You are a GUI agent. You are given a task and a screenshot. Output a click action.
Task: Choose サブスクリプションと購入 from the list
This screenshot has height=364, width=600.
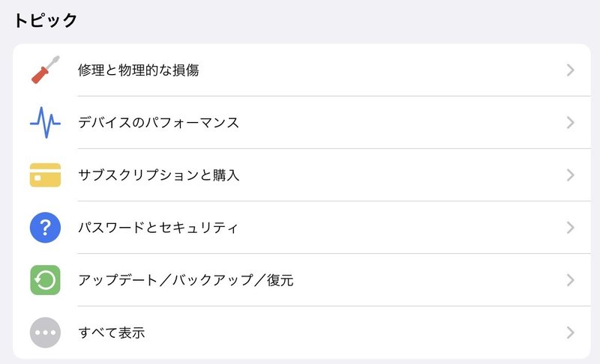click(302, 175)
